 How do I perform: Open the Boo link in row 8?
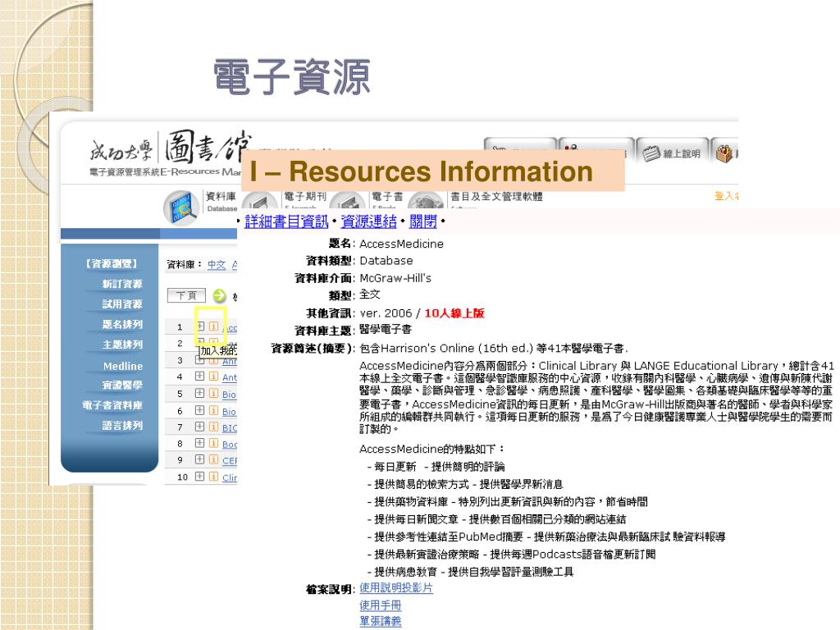[x=230, y=444]
